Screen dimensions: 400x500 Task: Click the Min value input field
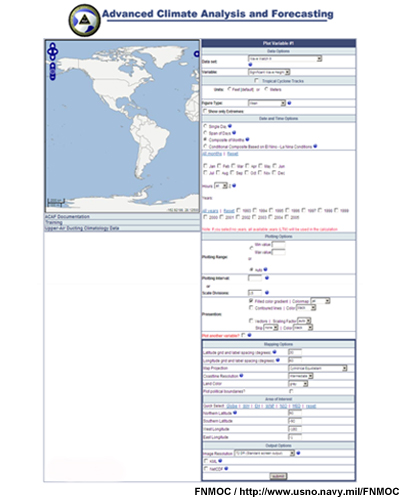pos(278,245)
